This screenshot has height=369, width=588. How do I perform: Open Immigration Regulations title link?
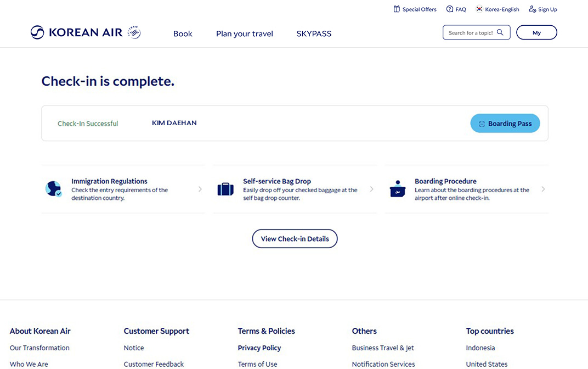point(110,181)
